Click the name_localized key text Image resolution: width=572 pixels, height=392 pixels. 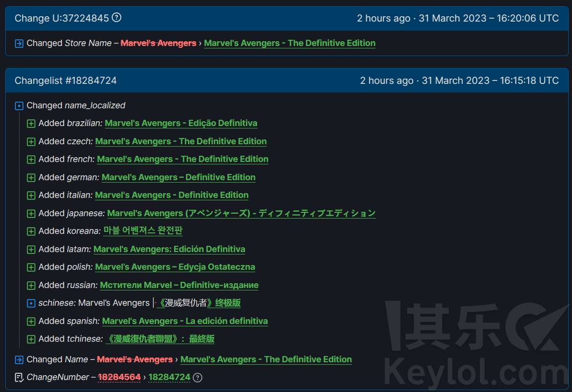click(95, 105)
